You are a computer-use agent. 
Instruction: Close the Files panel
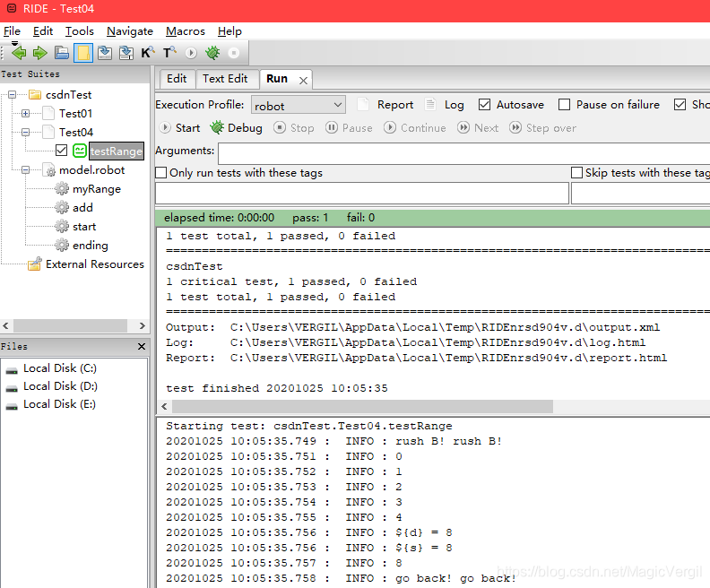pos(142,346)
